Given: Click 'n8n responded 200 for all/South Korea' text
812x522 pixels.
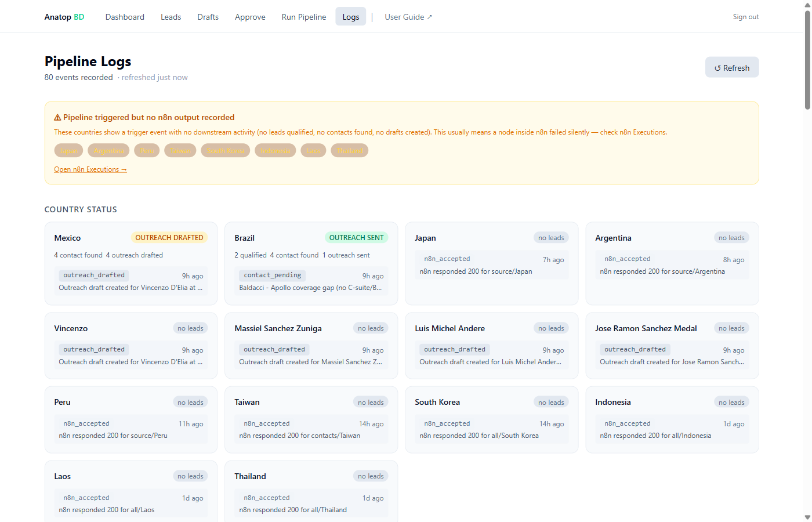Looking at the screenshot, I should 479,436.
